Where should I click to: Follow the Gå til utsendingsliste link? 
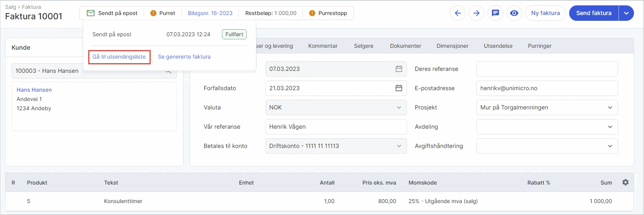(119, 57)
